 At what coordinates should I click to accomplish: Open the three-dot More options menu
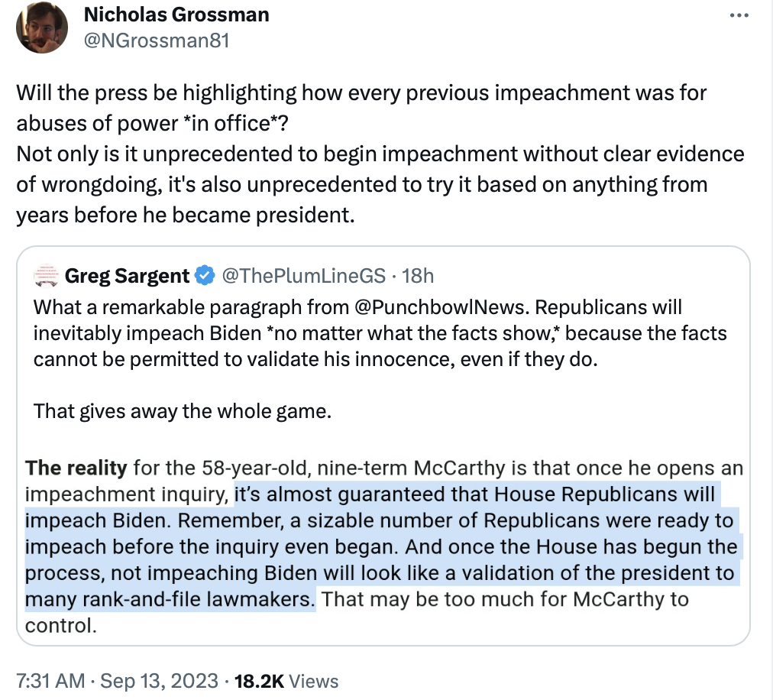(739, 16)
